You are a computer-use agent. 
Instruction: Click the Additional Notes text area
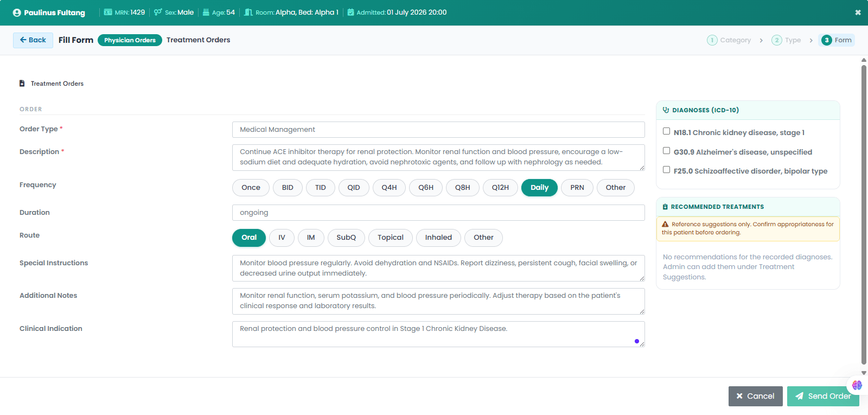pyautogui.click(x=438, y=301)
